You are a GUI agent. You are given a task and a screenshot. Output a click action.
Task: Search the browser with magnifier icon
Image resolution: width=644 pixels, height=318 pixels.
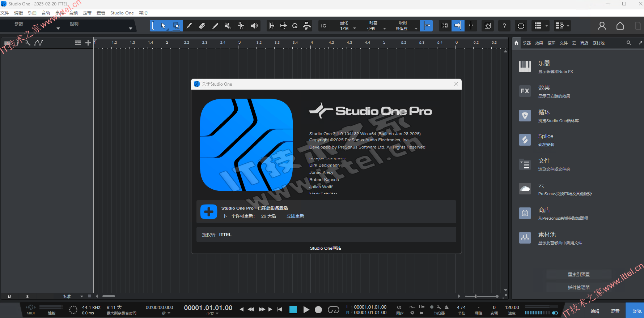[629, 43]
